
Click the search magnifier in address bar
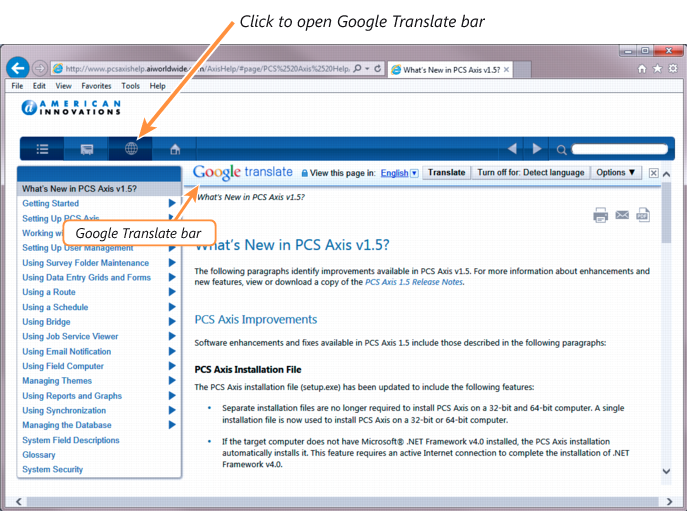358,69
